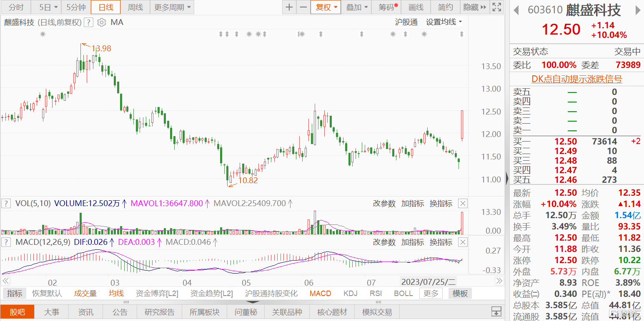Close the VOL indicator panel
Viewport: 644px width, 321px height.
click(463, 204)
